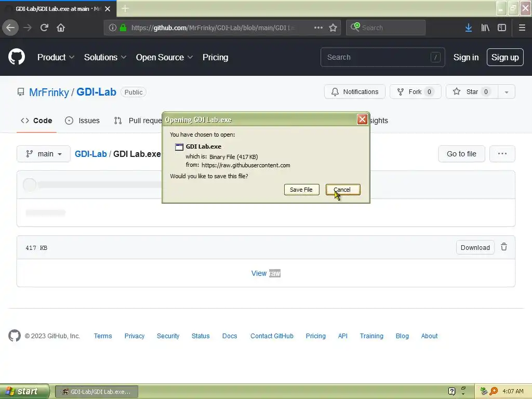The image size is (532, 399).
Task: Switch to the Issues tab
Action: [x=82, y=121]
